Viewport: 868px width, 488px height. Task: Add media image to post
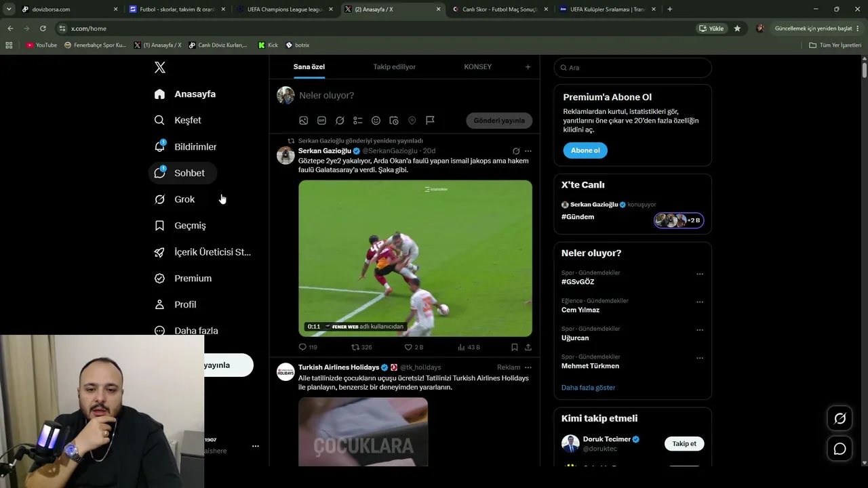304,121
